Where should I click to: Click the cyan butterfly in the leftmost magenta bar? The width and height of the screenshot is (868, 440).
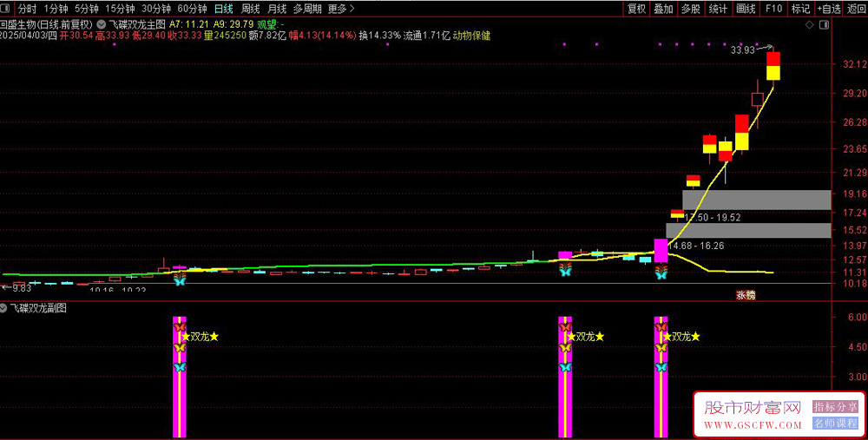pos(179,367)
